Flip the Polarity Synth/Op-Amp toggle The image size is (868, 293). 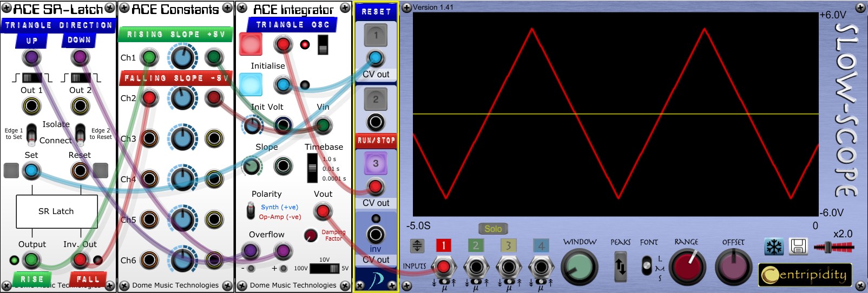(251, 211)
